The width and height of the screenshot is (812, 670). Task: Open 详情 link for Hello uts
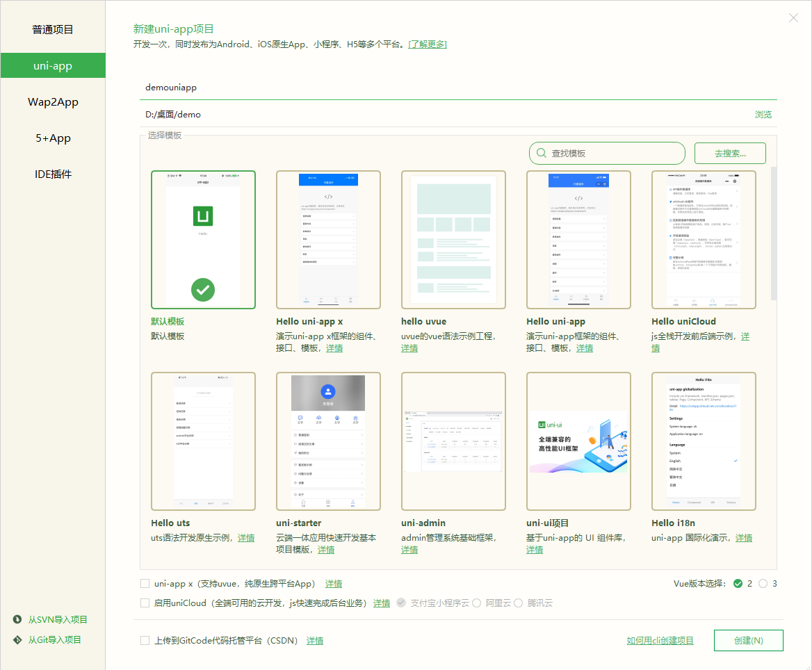tap(246, 538)
